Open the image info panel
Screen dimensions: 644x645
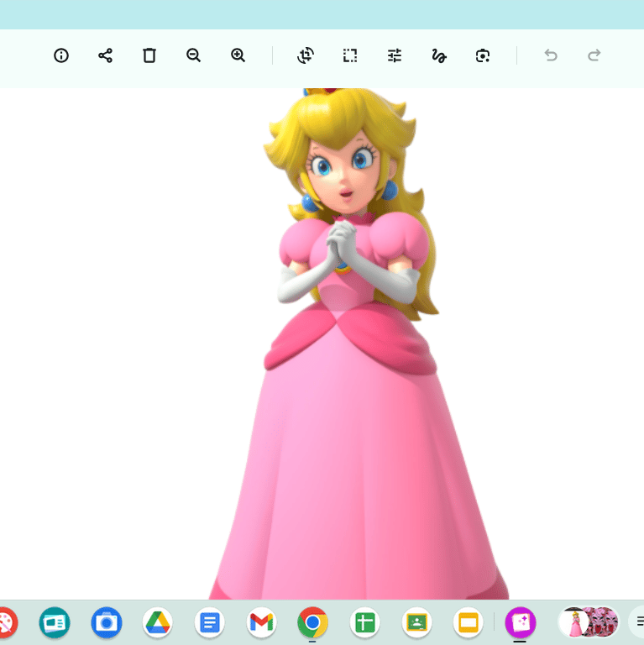(60, 55)
